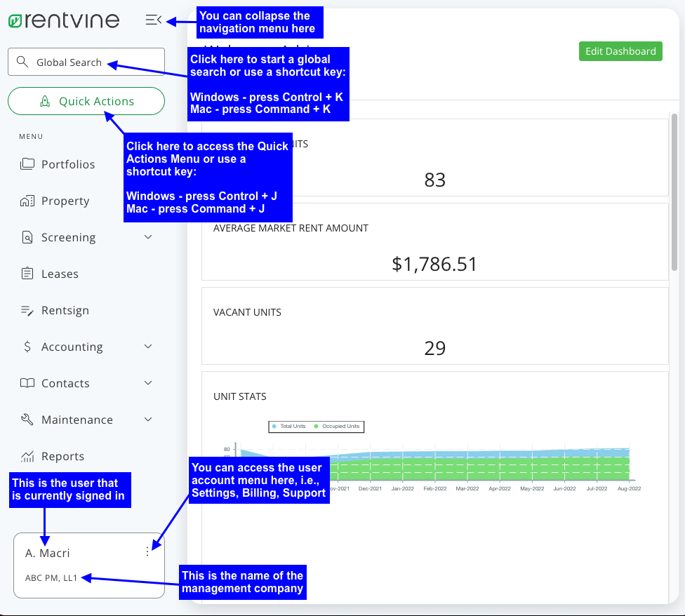Go to Property menu item
The height and width of the screenshot is (616, 685).
65,201
